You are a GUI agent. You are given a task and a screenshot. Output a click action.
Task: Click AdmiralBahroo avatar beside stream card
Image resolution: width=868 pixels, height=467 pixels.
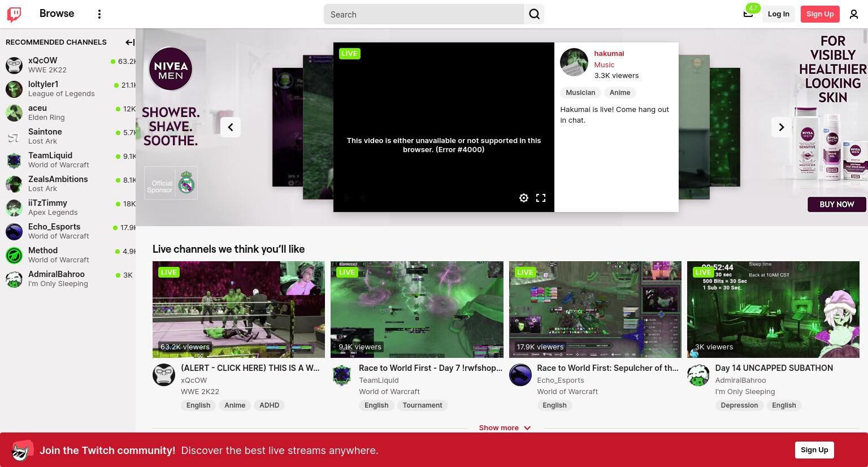click(x=698, y=375)
